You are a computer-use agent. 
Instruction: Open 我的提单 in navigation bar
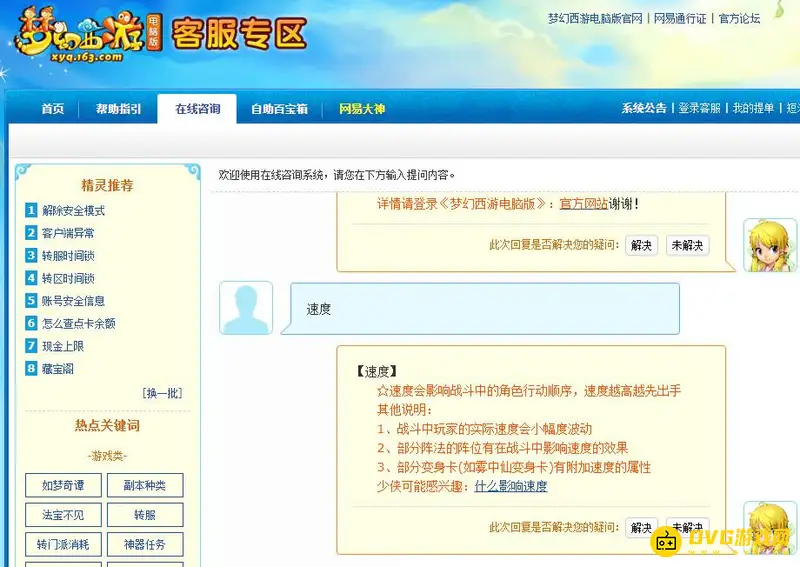753,108
